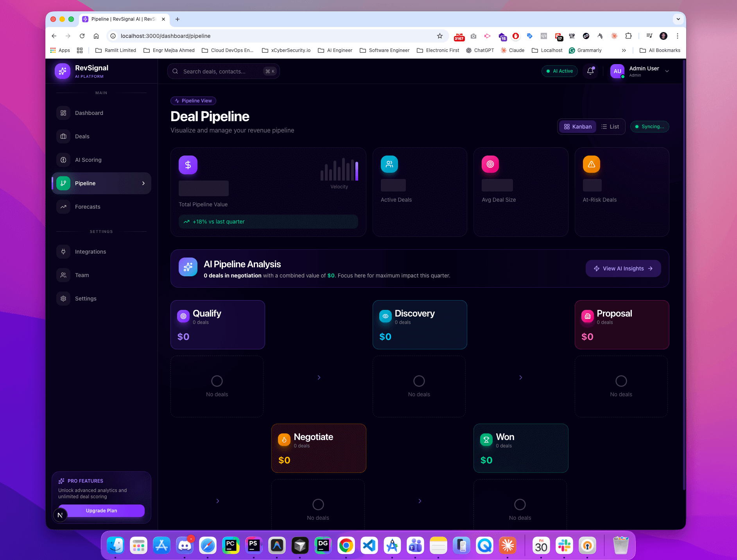
Task: Switch the view toggle to List
Action: tap(610, 126)
